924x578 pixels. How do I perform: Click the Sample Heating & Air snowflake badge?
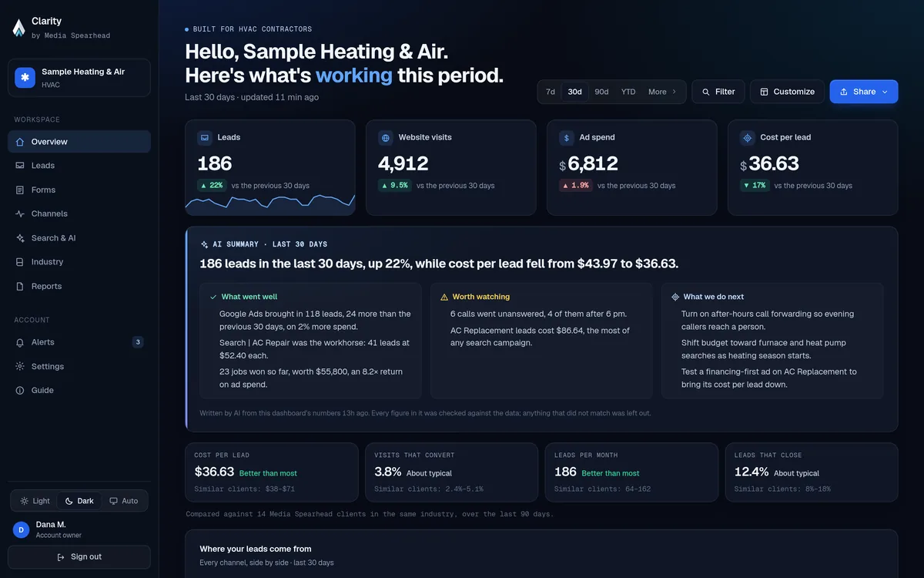[x=25, y=78]
